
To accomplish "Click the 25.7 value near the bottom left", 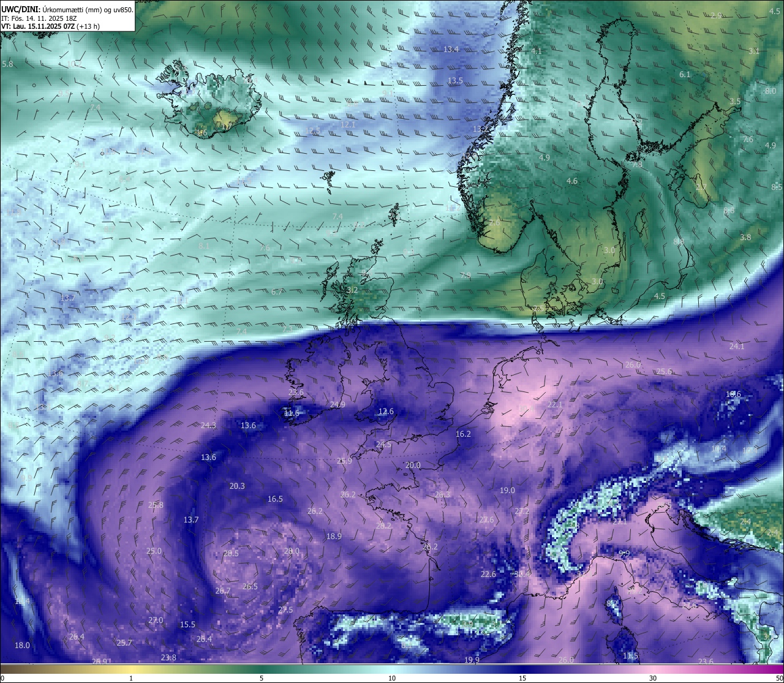I will [124, 643].
